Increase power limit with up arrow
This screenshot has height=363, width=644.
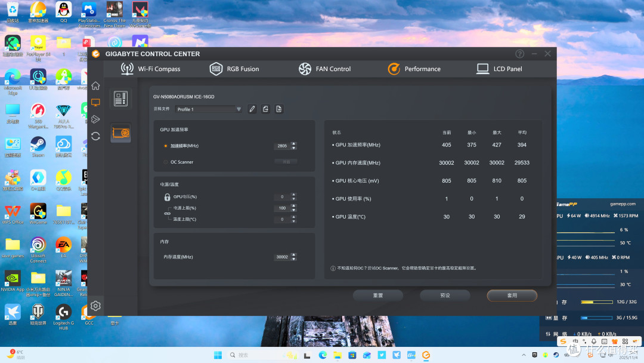click(x=293, y=206)
